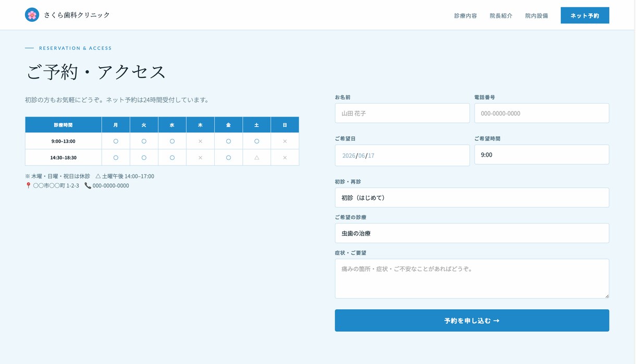Image resolution: width=636 pixels, height=364 pixels.
Task: Click the ご予約・アクセス heading
Action: tap(95, 72)
